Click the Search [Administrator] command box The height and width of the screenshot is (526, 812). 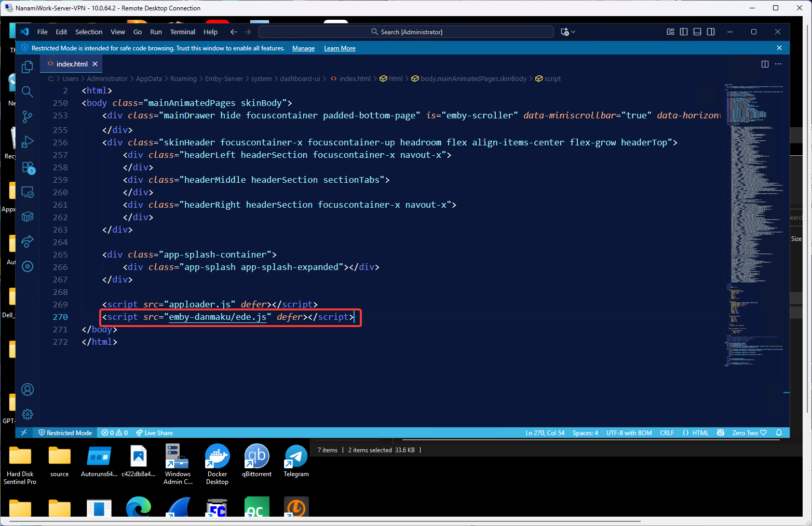click(406, 32)
